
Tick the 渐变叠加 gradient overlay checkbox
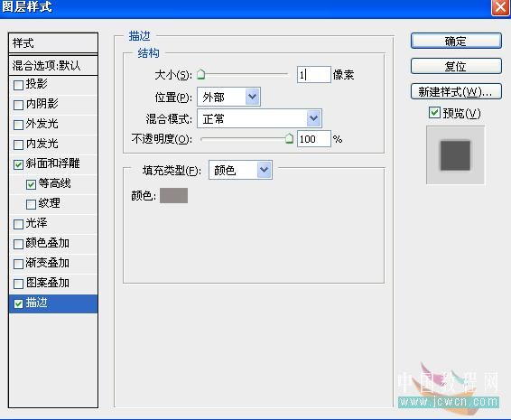[x=18, y=264]
